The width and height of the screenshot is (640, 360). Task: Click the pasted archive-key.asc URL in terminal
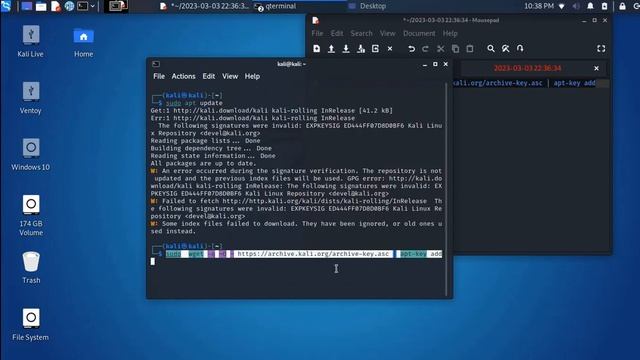[x=313, y=254]
